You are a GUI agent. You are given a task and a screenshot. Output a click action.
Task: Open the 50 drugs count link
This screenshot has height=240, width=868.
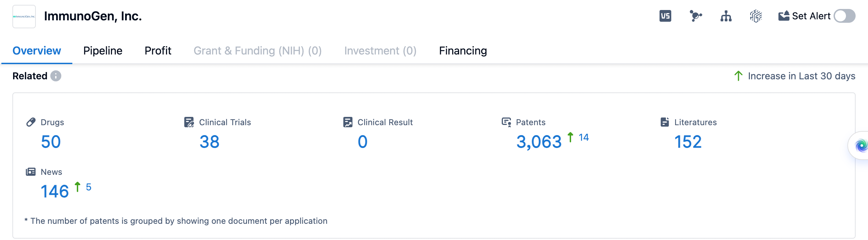coord(51,142)
